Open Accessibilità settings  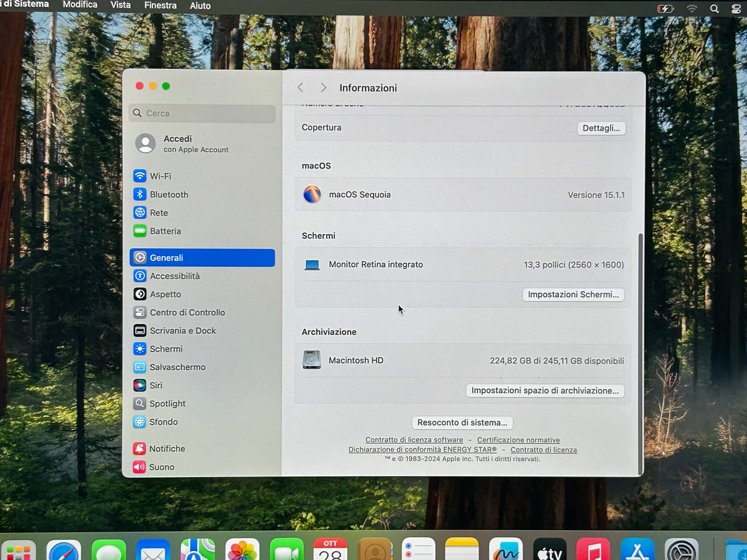coord(202,276)
